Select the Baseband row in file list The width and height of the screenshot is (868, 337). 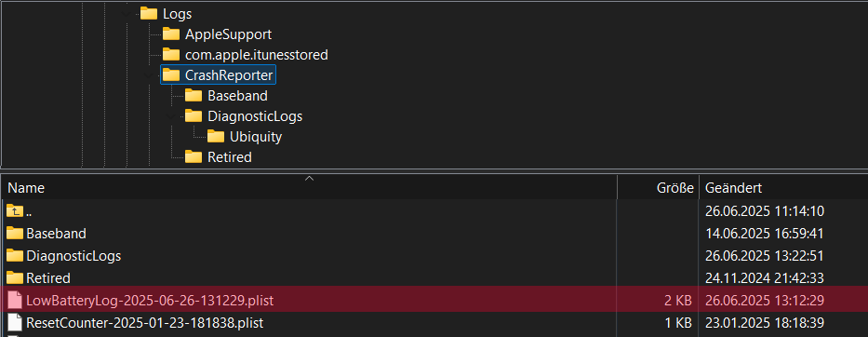[x=434, y=234]
